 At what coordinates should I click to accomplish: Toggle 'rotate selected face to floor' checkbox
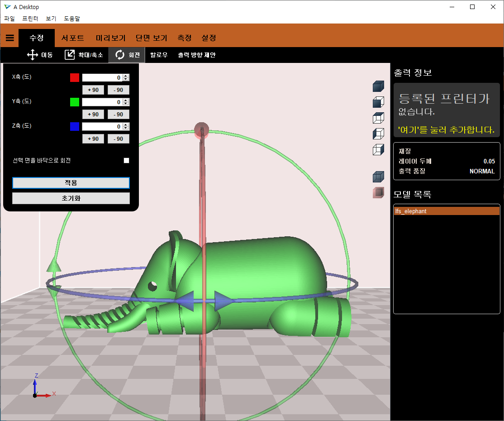tap(127, 161)
